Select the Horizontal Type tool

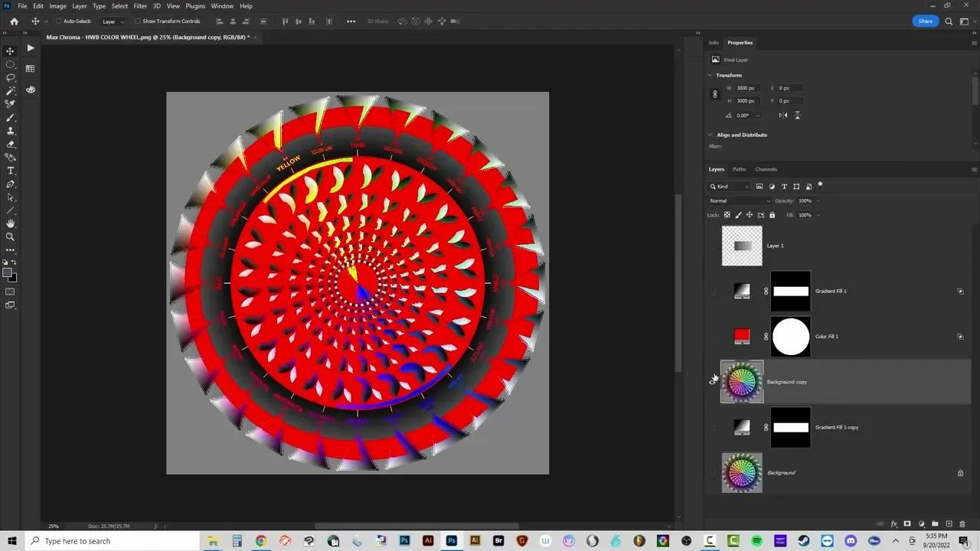click(x=10, y=171)
